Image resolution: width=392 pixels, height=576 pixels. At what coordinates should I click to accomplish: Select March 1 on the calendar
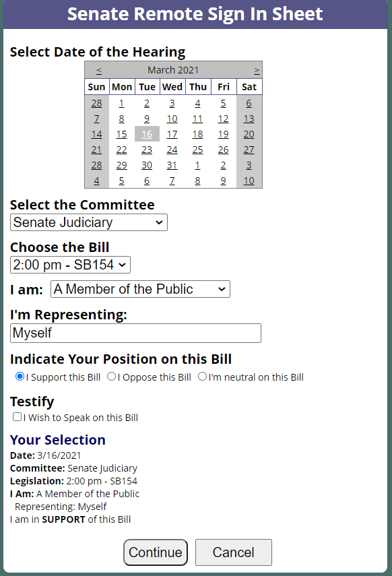click(x=121, y=102)
